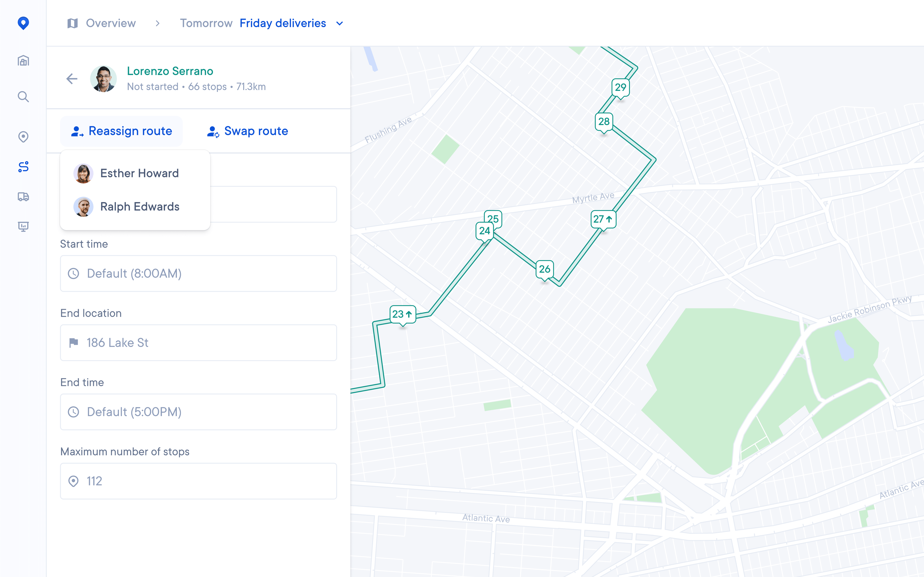This screenshot has height=577, width=924.
Task: Click the app logo pin at the top left
Action: (x=23, y=23)
